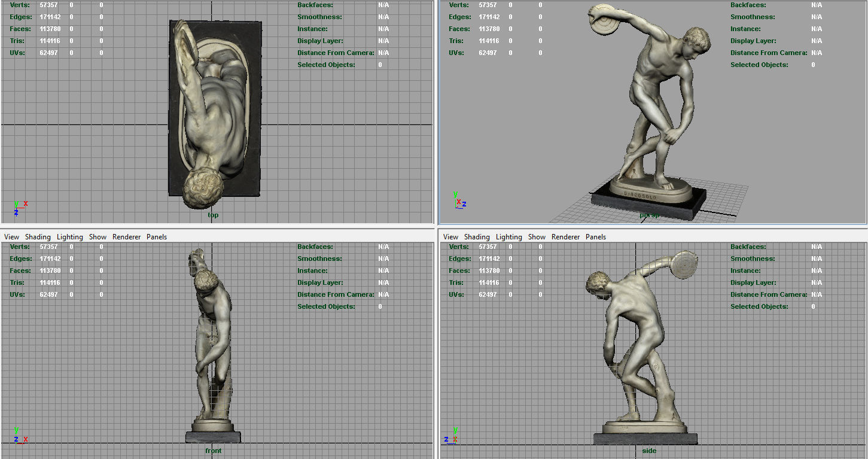The width and height of the screenshot is (868, 459).
Task: Click the '114116' tris count in the top view
Action: 49,41
